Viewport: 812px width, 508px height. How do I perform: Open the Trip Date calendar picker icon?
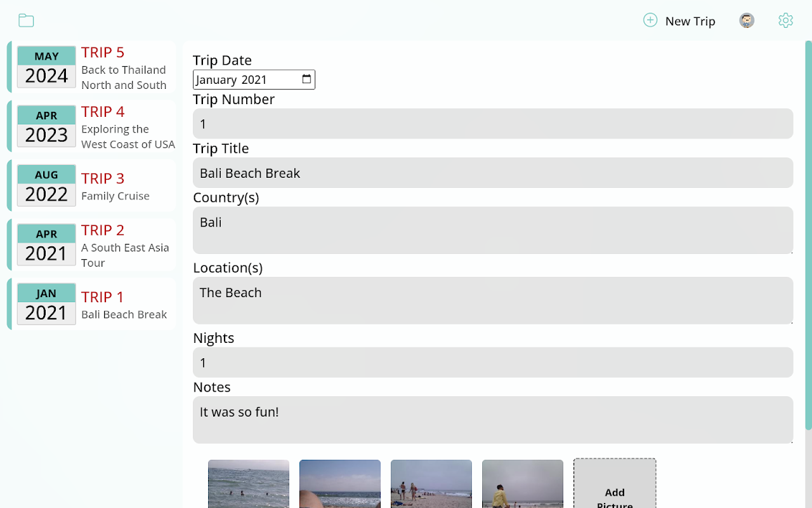tap(306, 79)
